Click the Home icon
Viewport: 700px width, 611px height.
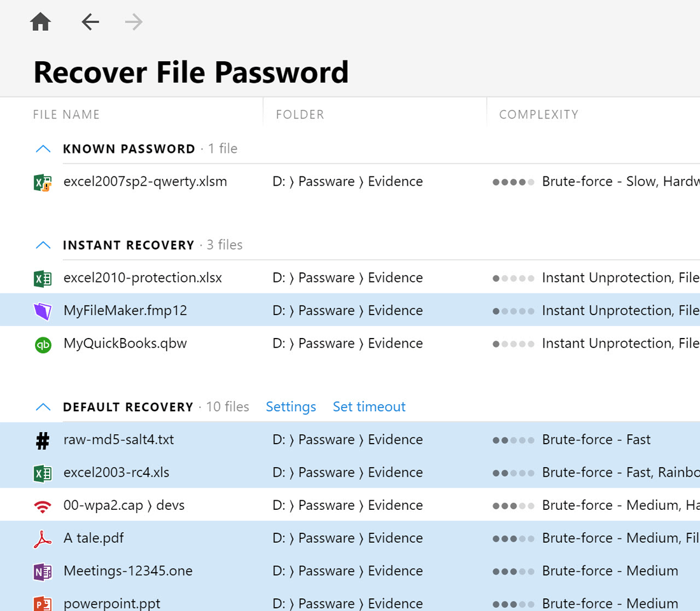pos(40,22)
